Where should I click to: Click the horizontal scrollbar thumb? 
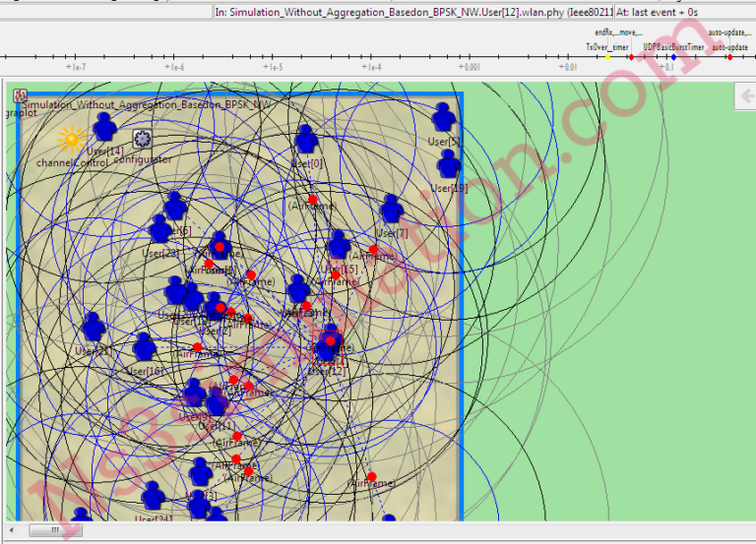click(x=55, y=530)
